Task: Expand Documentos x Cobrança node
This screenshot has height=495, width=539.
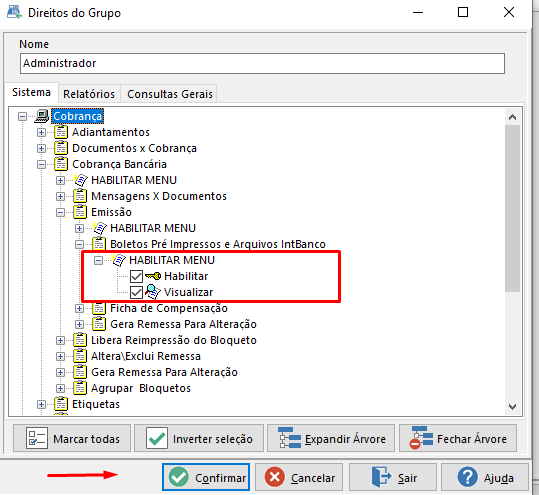Action: point(41,148)
